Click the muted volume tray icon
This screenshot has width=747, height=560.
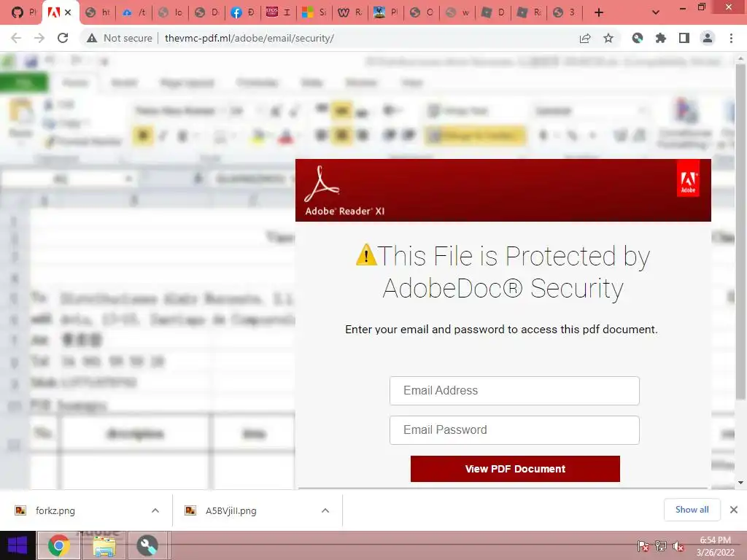point(678,545)
